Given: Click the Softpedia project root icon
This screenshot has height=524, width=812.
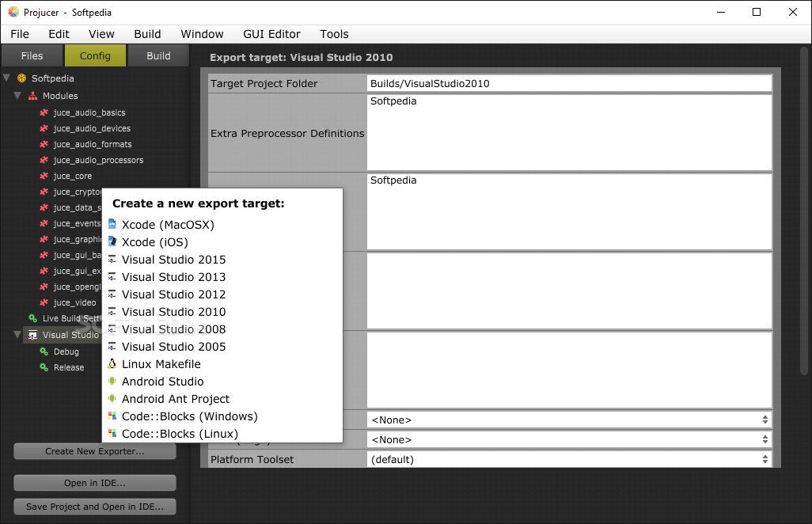Looking at the screenshot, I should (21, 78).
